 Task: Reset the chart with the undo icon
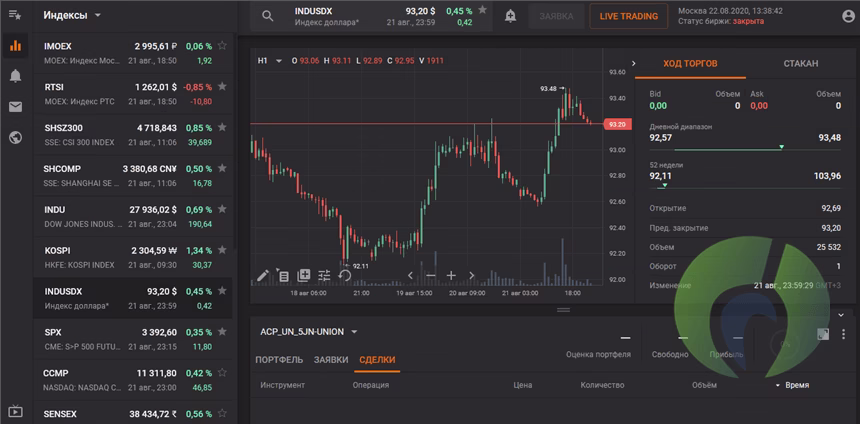344,275
